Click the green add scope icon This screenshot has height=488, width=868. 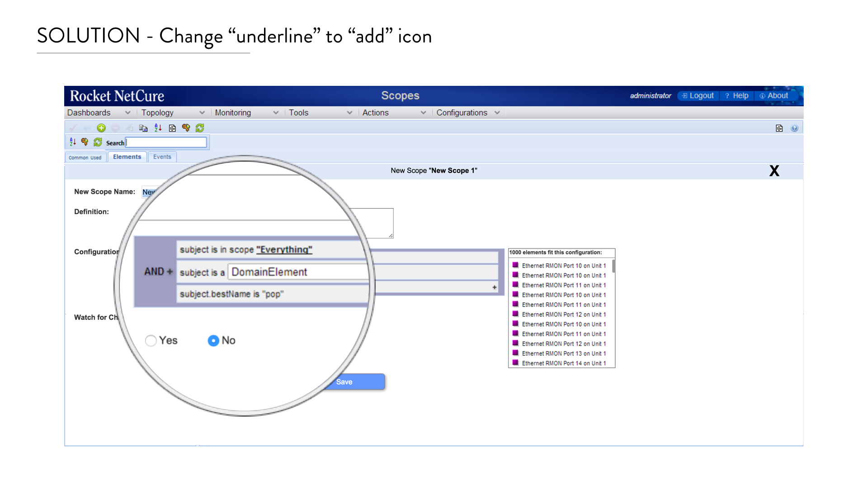click(x=101, y=128)
